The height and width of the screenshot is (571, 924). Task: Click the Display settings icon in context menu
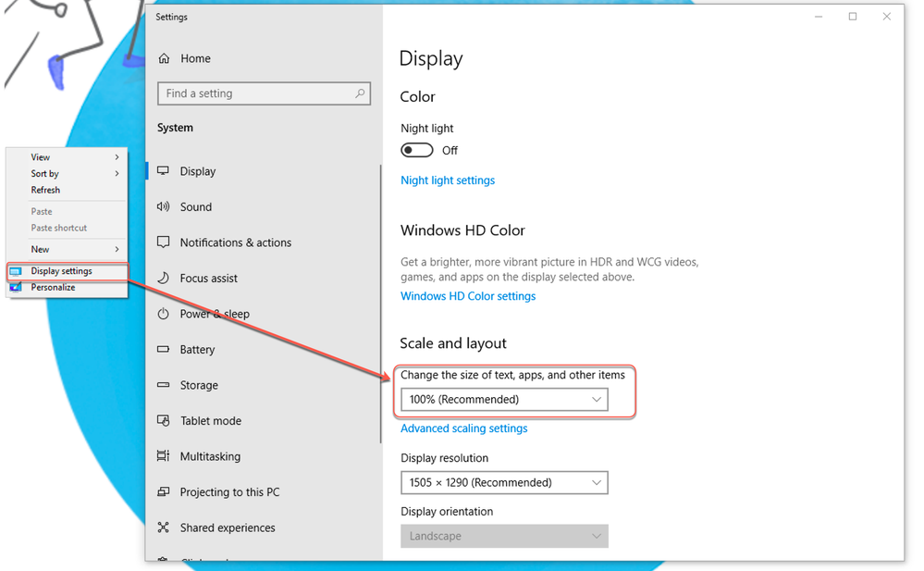[16, 271]
